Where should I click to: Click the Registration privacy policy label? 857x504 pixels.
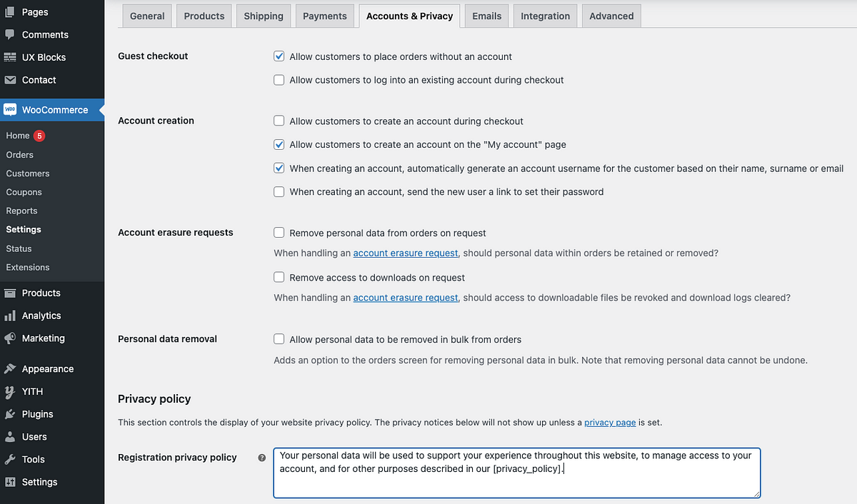(x=177, y=457)
